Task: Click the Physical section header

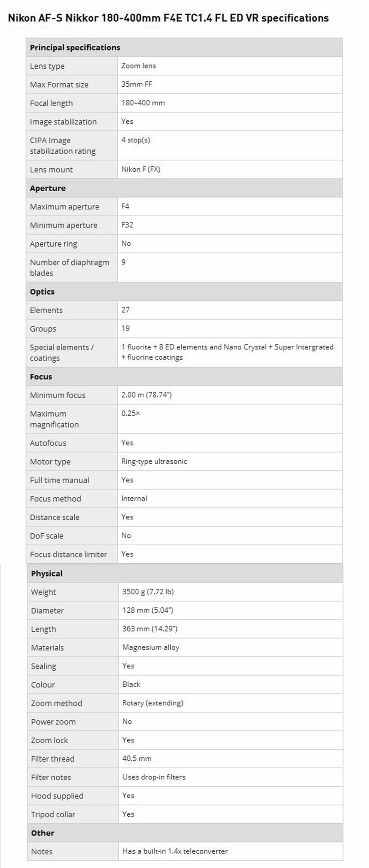Action: pyautogui.click(x=47, y=573)
